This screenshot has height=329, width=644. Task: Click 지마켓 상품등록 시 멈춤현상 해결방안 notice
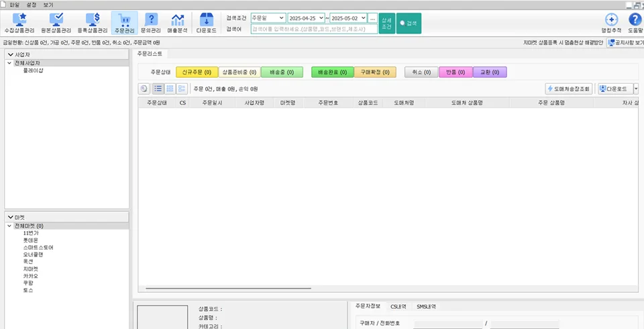tap(563, 43)
